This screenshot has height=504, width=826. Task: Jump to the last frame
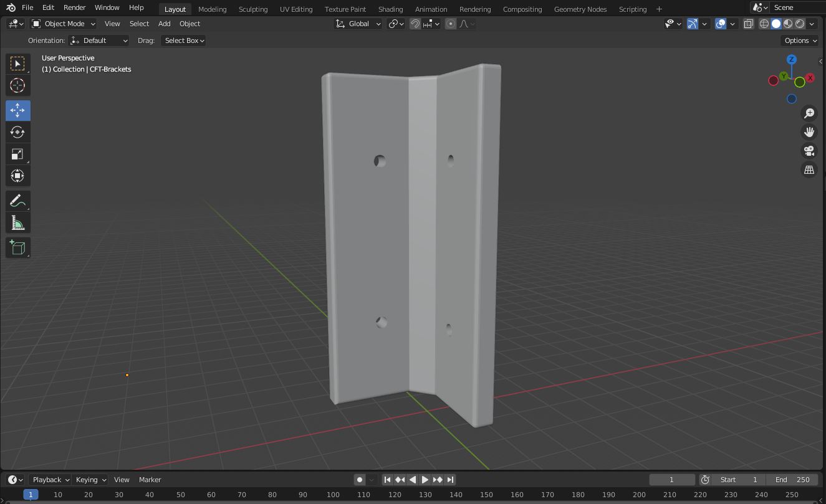[x=450, y=480]
